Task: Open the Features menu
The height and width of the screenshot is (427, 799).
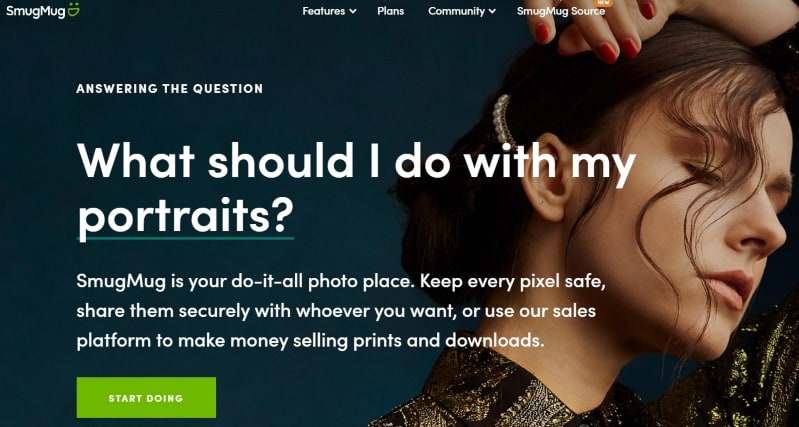Action: pyautogui.click(x=324, y=11)
